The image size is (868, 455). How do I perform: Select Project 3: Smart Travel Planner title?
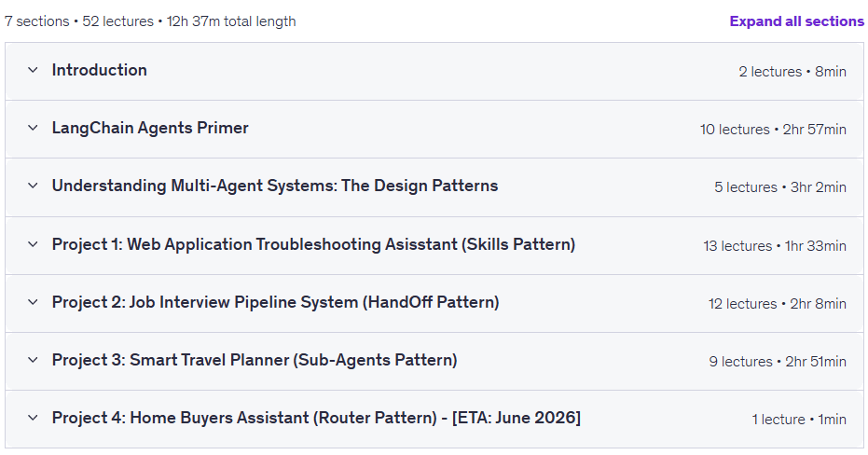coord(255,360)
